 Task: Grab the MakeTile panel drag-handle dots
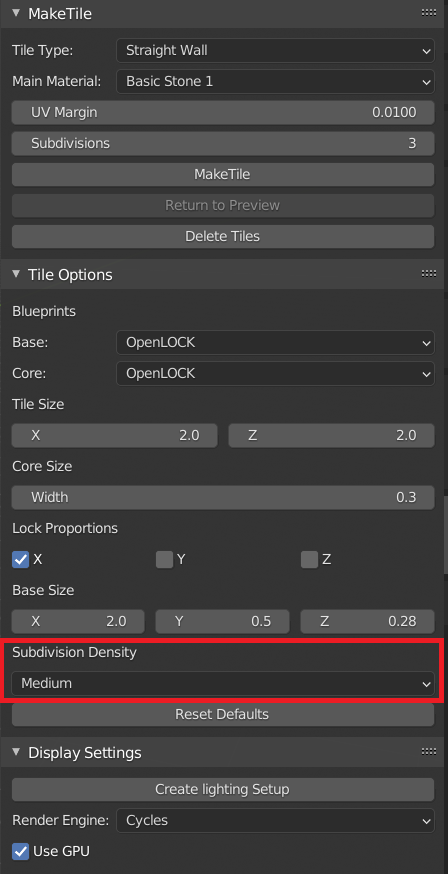(x=428, y=13)
